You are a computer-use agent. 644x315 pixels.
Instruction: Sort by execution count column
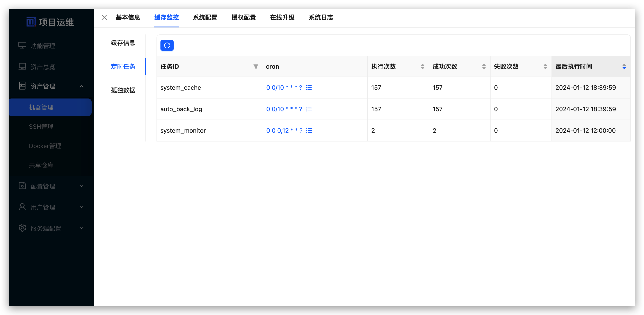[x=422, y=66]
